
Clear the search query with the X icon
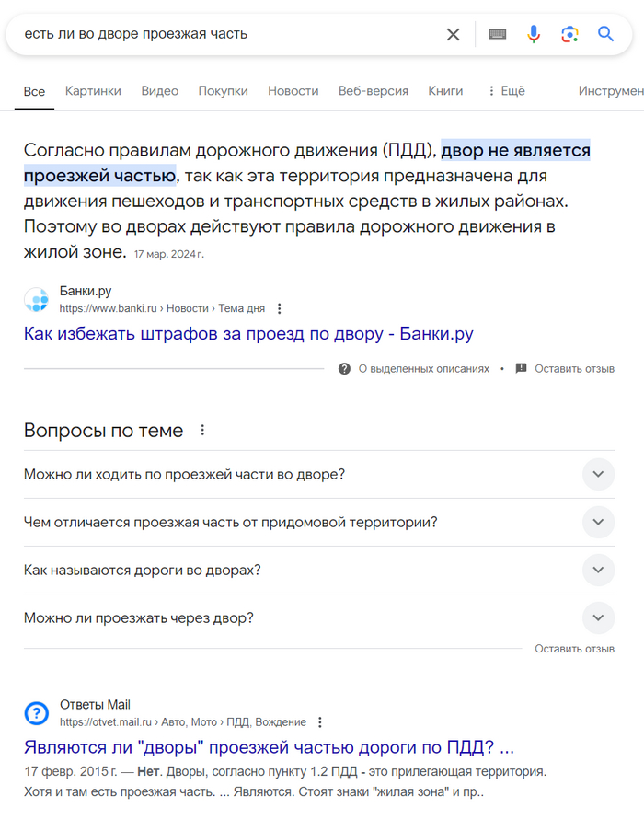coord(453,34)
